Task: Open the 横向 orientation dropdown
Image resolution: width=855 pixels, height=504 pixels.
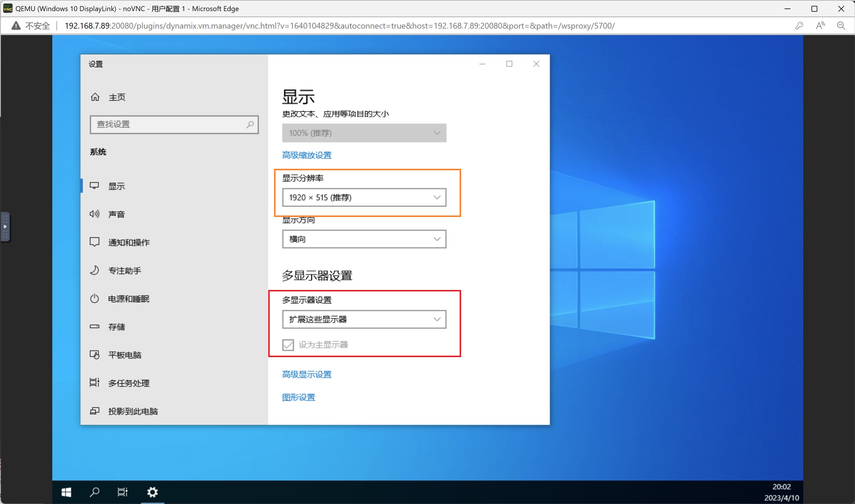Action: click(x=364, y=239)
